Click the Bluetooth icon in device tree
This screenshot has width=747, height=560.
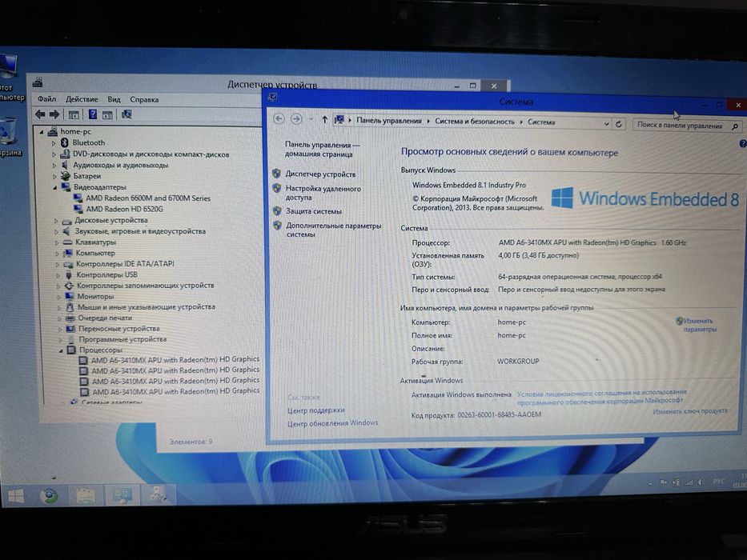pyautogui.click(x=65, y=143)
